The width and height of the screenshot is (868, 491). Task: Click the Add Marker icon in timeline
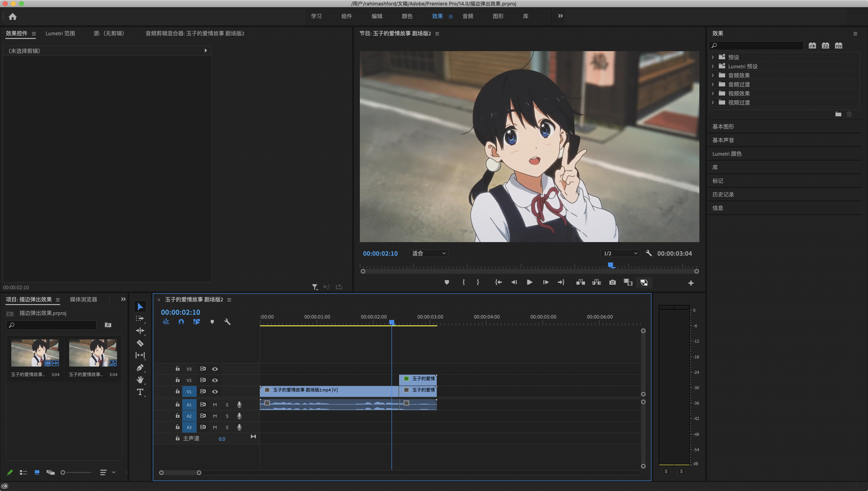pyautogui.click(x=212, y=322)
